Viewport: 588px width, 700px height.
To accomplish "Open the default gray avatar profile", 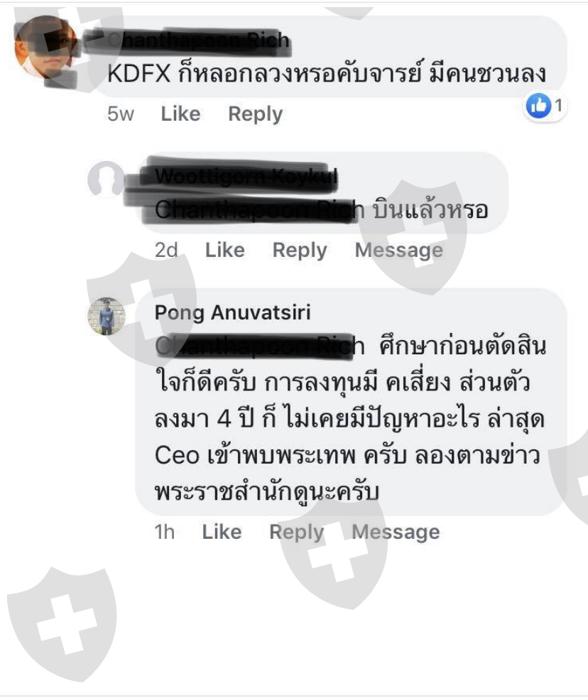I will click(106, 179).
